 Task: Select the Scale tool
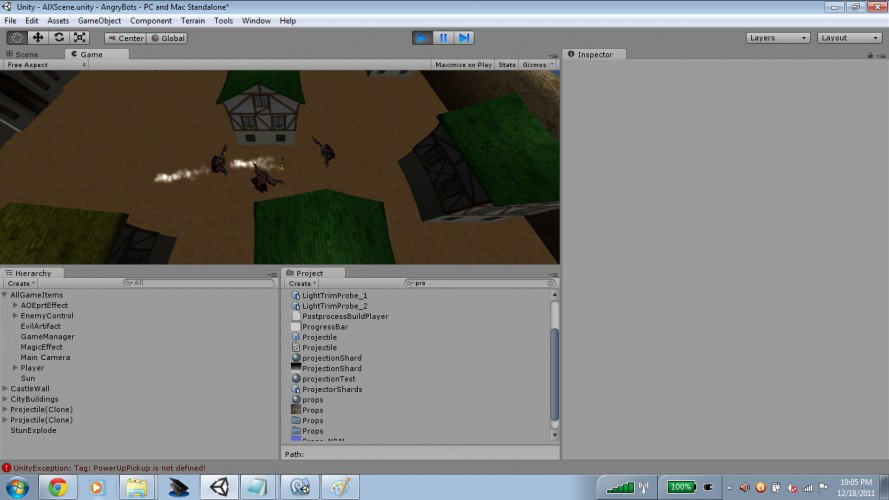[x=79, y=38]
